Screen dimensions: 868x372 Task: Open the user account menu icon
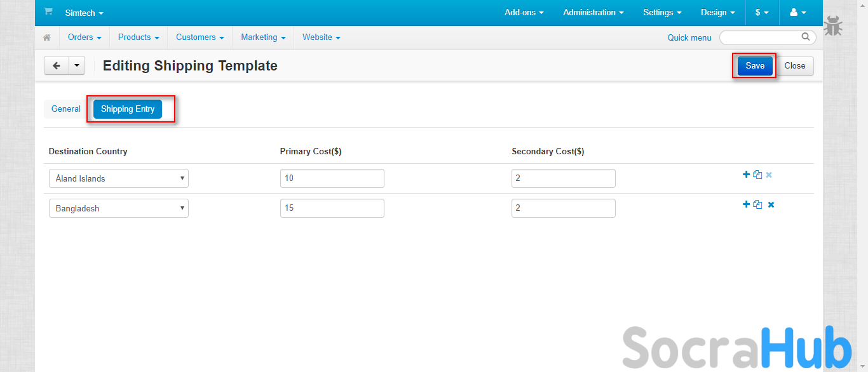(x=797, y=12)
